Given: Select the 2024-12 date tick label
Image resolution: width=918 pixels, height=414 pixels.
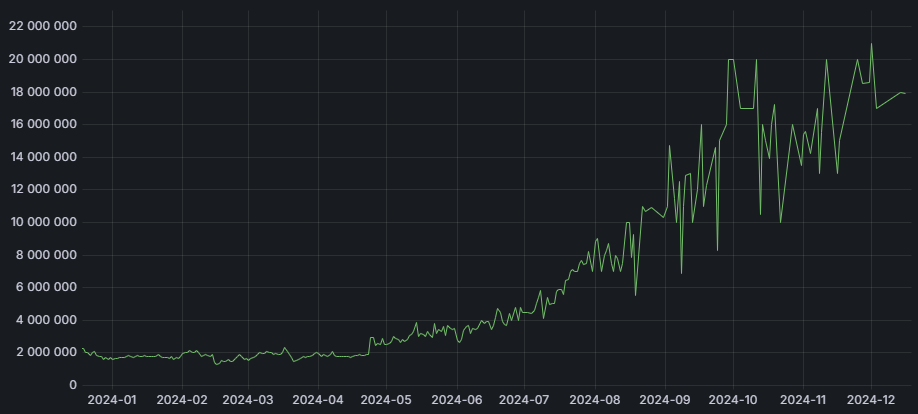Looking at the screenshot, I should [871, 399].
